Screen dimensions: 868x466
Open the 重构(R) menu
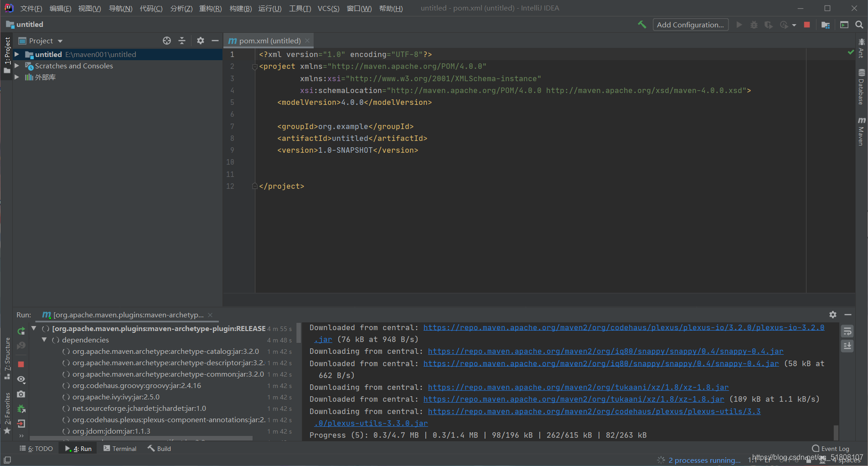[x=210, y=8]
